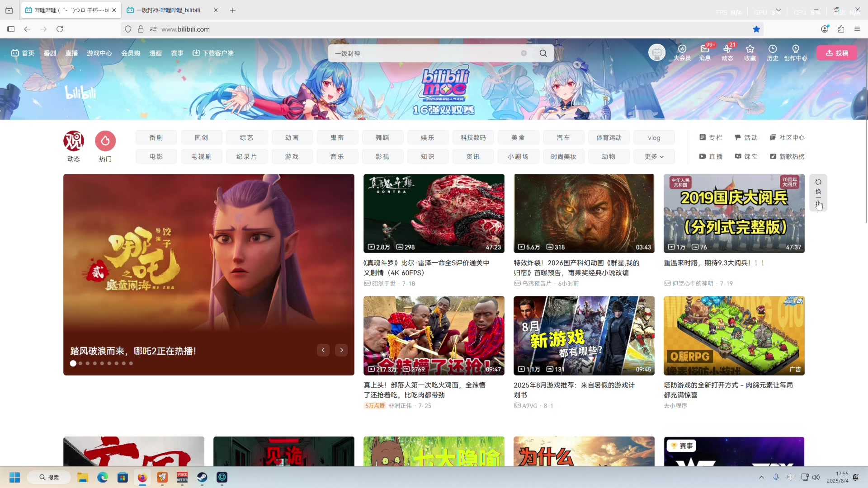The height and width of the screenshot is (488, 868).
Task: Open 直播 in top navigation
Action: pos(71,53)
